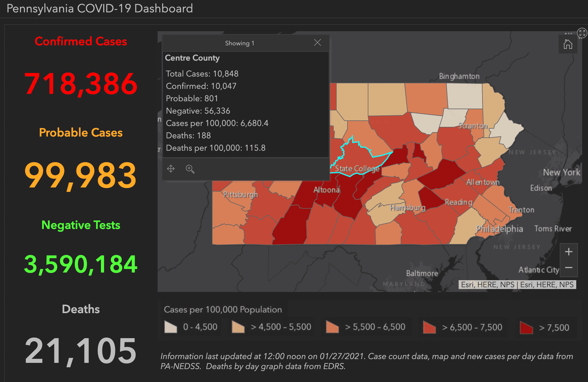Click Altoona on the map
Screen dimensions: 588x382
(x=327, y=190)
